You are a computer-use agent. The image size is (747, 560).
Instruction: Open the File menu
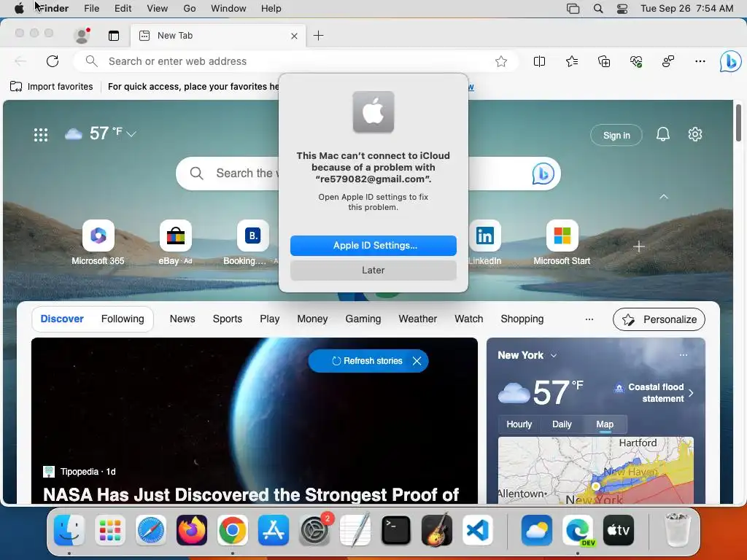[91, 9]
